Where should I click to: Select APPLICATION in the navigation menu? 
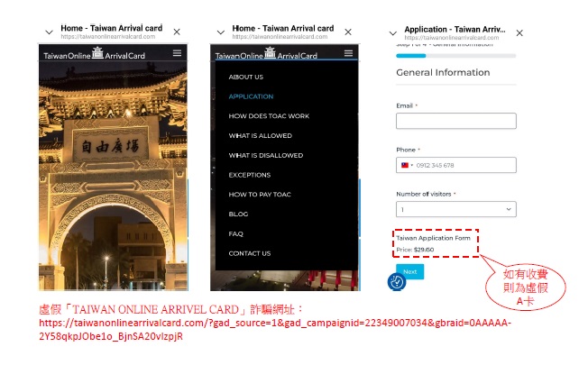pyautogui.click(x=251, y=96)
